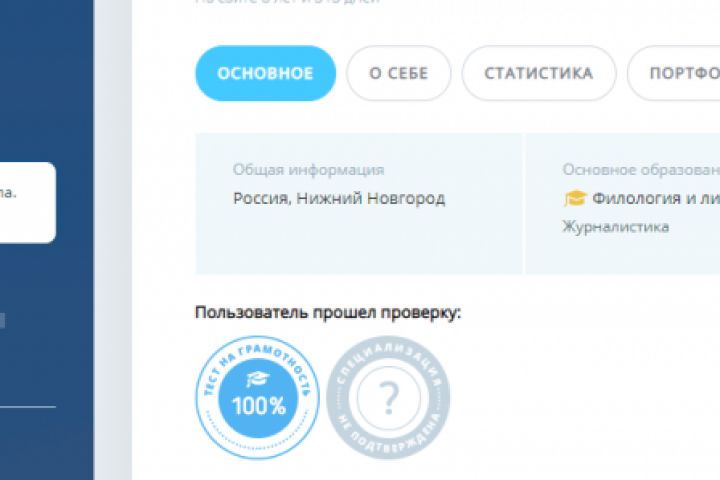Click the 100% literacy score text
The height and width of the screenshot is (480, 720).
259,406
